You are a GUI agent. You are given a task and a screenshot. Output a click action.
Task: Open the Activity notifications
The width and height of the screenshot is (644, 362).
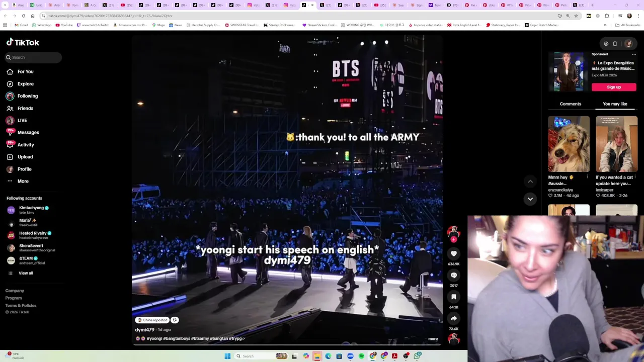[20, 145]
